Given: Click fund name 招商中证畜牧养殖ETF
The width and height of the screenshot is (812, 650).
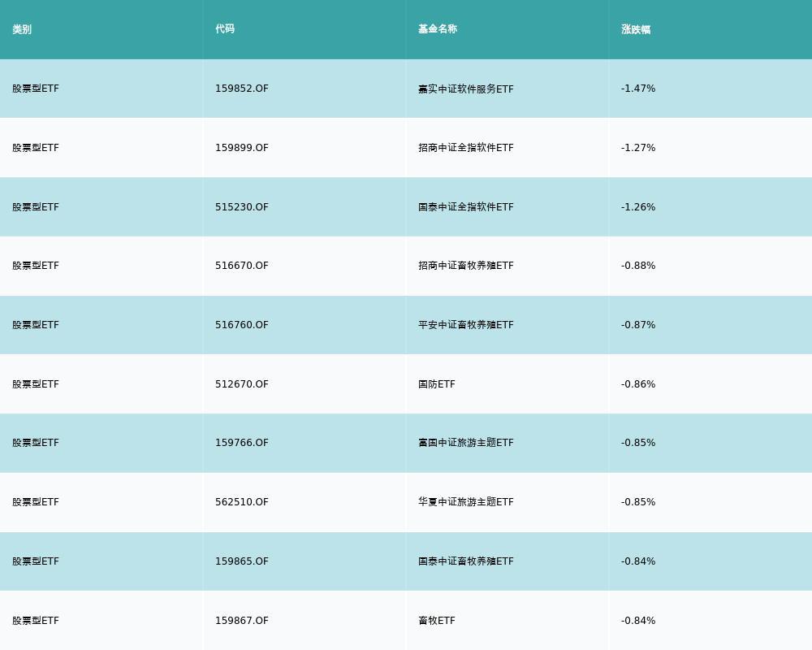Looking at the screenshot, I should tap(466, 266).
